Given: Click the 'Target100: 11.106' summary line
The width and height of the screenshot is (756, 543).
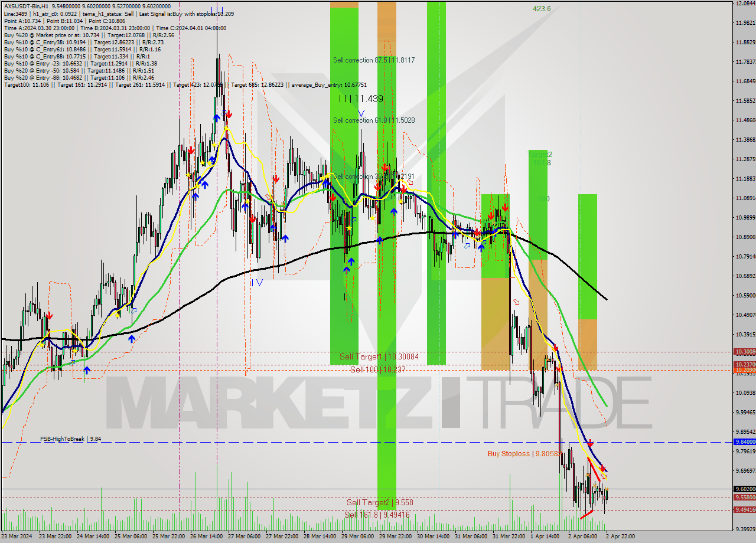Looking at the screenshot, I should click(x=185, y=85).
